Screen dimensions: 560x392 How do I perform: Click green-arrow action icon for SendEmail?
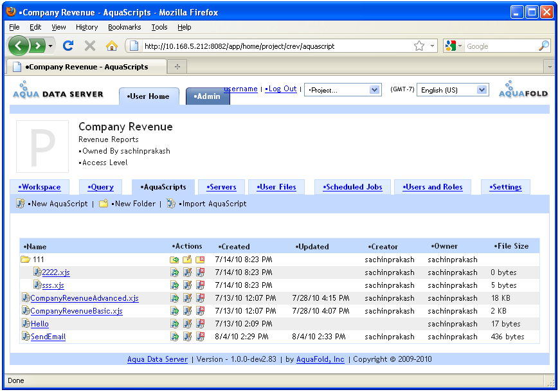(x=174, y=337)
